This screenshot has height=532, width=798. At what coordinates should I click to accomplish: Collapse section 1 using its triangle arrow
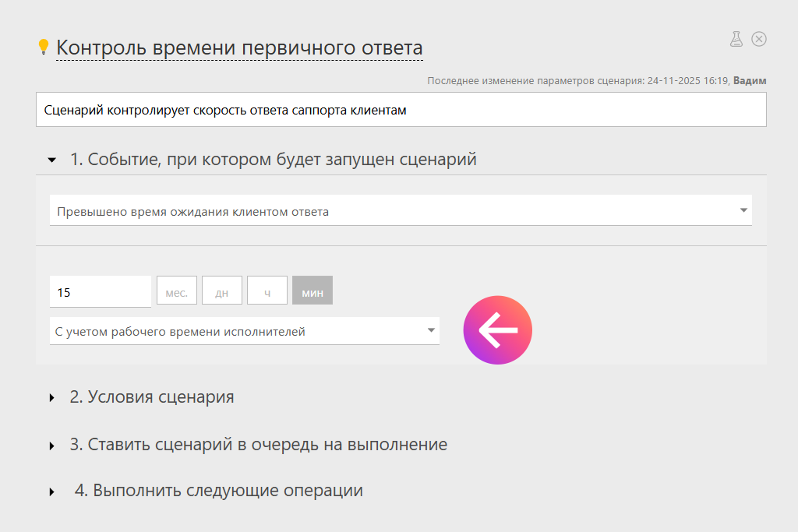pyautogui.click(x=52, y=160)
